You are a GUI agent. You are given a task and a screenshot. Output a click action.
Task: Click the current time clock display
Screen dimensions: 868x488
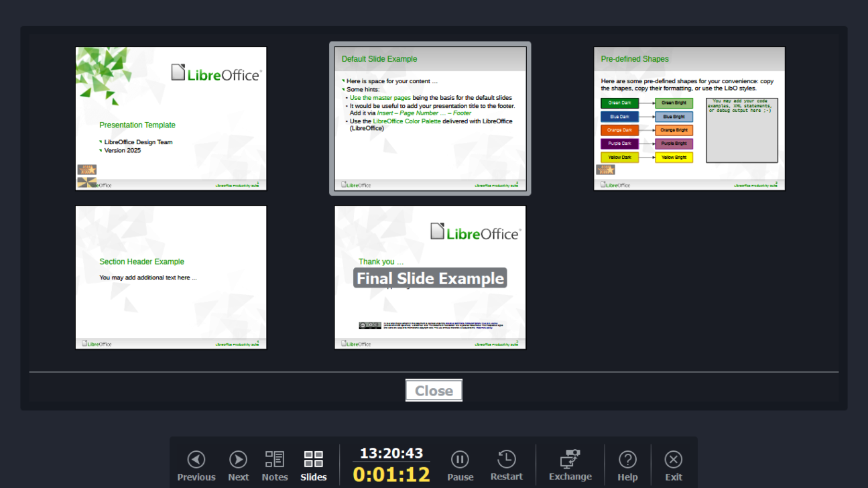[391, 454]
